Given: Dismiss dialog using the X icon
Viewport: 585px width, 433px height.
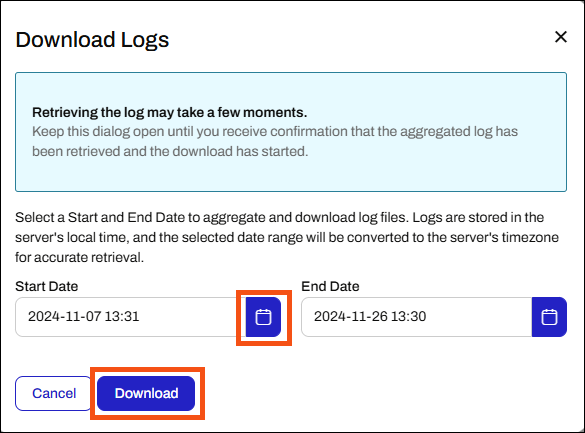Looking at the screenshot, I should [x=561, y=37].
